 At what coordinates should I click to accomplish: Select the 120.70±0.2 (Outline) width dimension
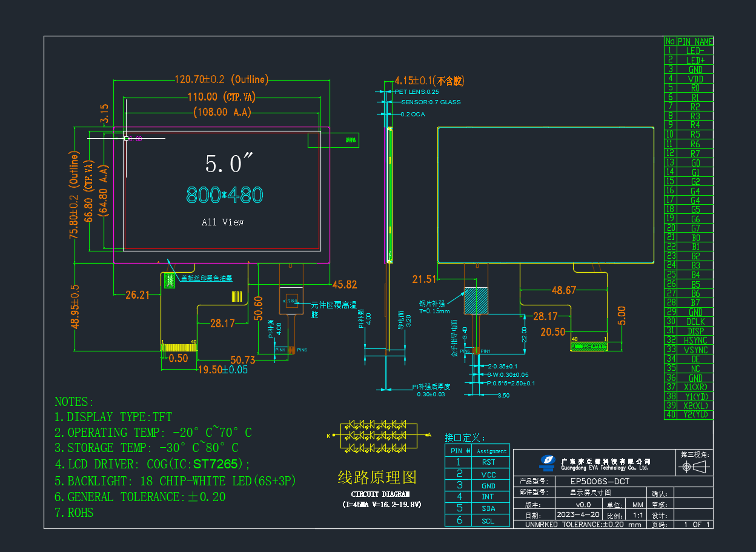(x=222, y=79)
